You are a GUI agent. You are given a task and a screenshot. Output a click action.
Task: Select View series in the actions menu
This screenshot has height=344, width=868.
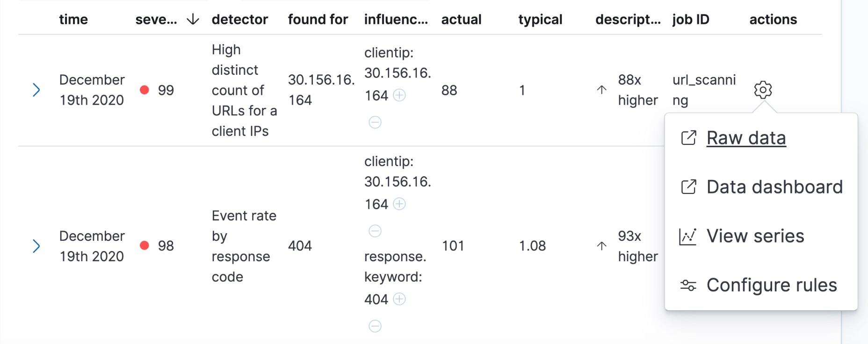(x=755, y=236)
